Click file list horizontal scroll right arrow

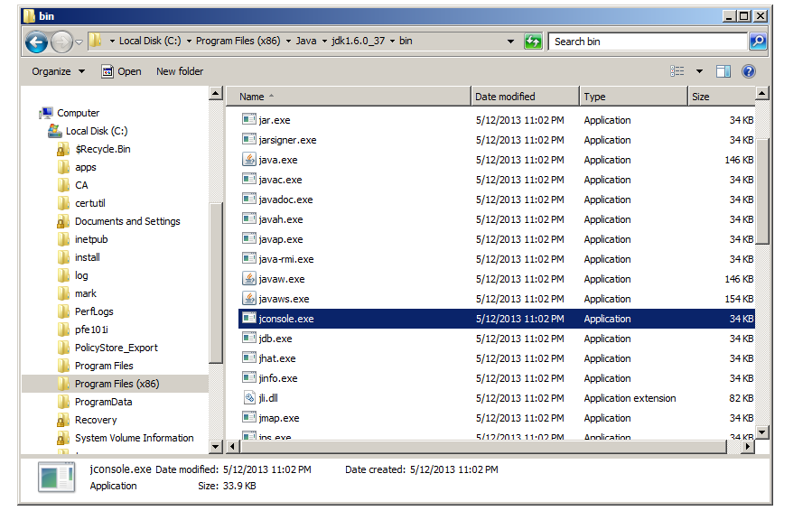tap(747, 446)
